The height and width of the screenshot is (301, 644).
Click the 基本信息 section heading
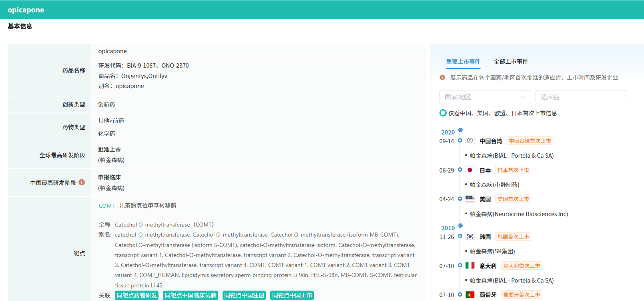tap(20, 26)
